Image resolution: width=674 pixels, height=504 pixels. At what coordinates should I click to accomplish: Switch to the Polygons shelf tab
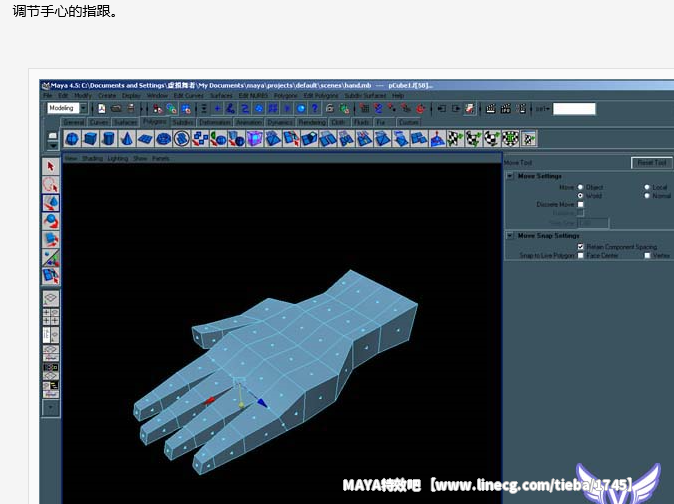(154, 122)
